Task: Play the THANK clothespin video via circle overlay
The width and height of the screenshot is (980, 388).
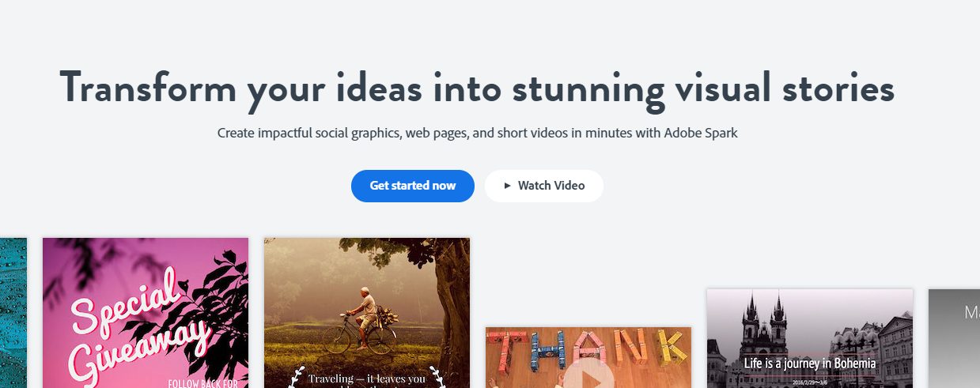Action: point(588,375)
